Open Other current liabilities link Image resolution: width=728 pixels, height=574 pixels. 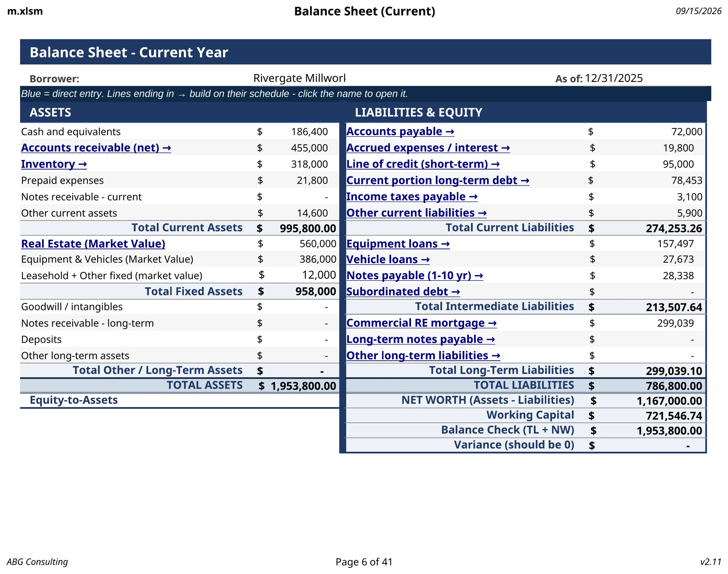point(416,213)
